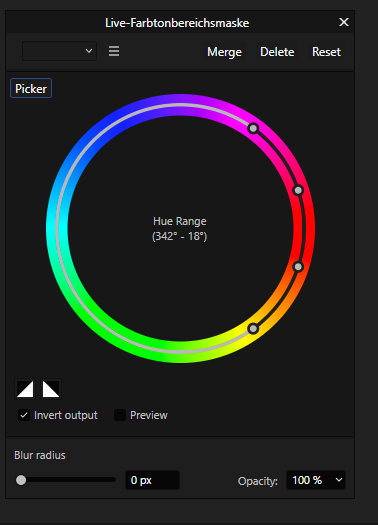This screenshot has height=525, width=378.
Task: Toggle the Picker button
Action: (x=31, y=88)
